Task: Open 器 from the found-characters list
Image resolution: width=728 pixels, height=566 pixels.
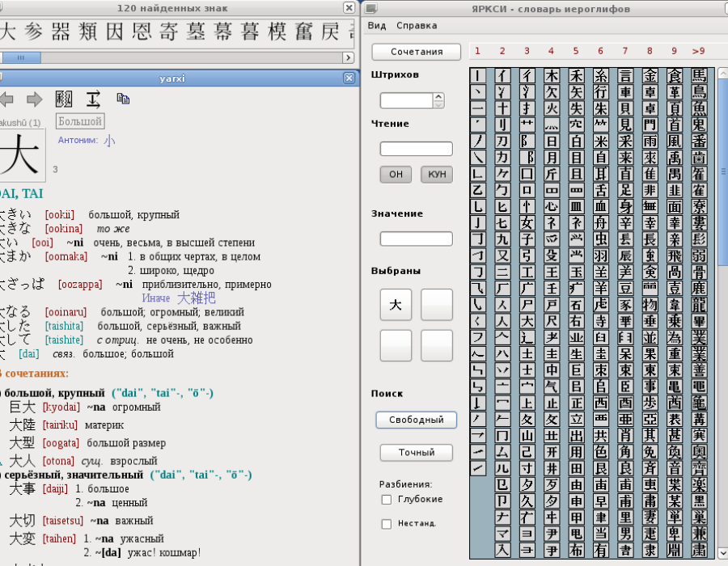Action: pyautogui.click(x=61, y=32)
